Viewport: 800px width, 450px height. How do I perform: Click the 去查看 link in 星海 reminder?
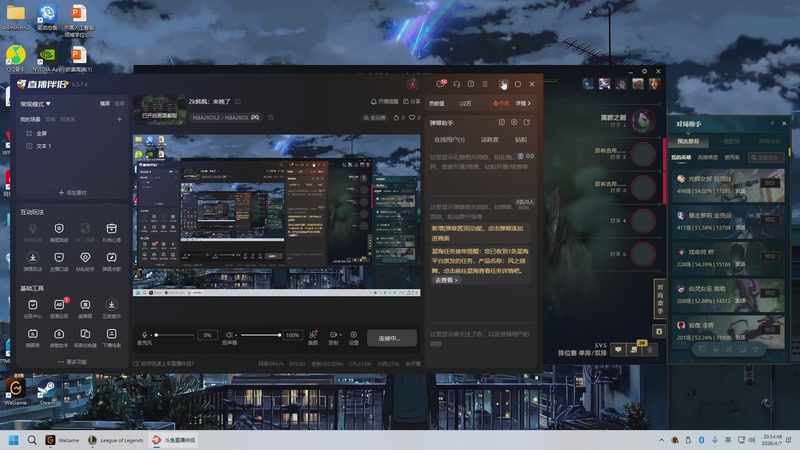pos(446,280)
